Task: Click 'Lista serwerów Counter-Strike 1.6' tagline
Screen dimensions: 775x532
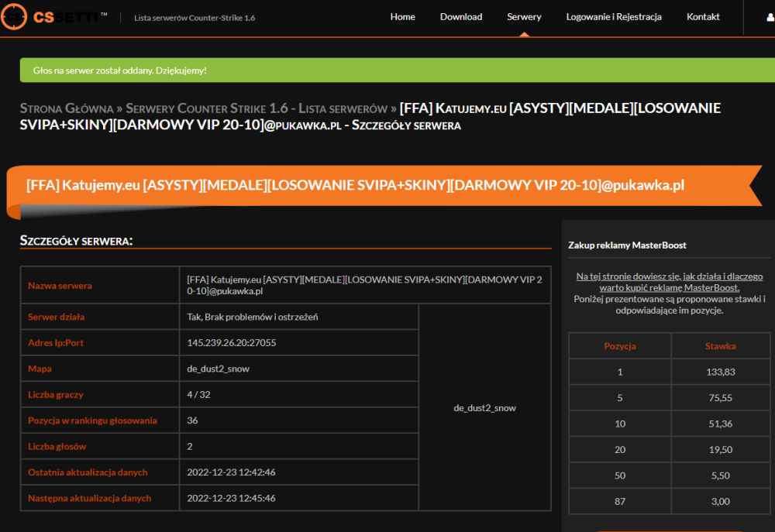Action: 195,18
